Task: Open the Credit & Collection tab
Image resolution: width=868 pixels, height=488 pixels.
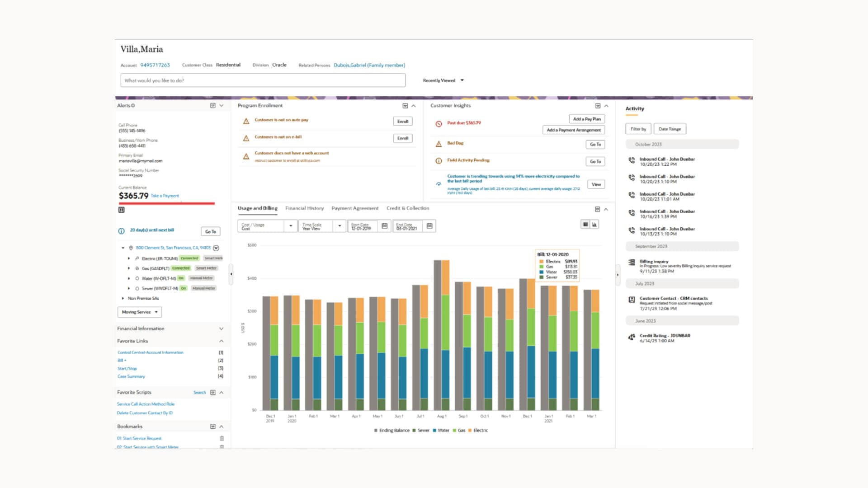Action: point(407,208)
